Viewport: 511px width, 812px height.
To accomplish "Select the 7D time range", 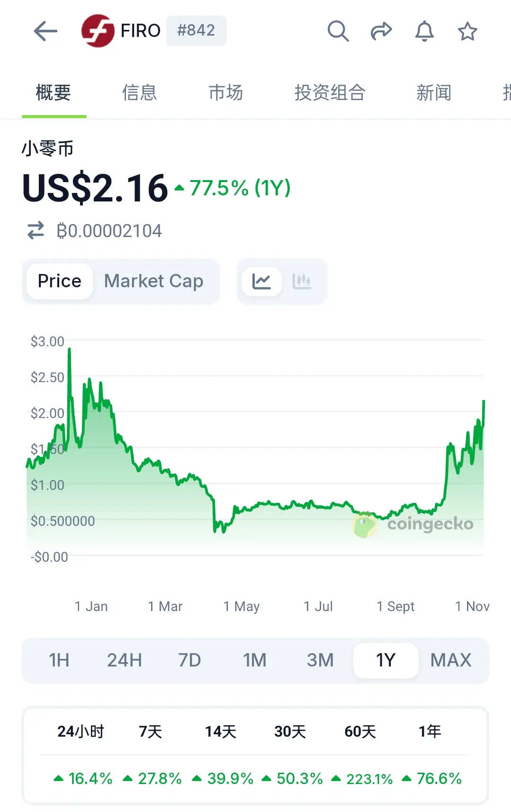I will tap(189, 660).
